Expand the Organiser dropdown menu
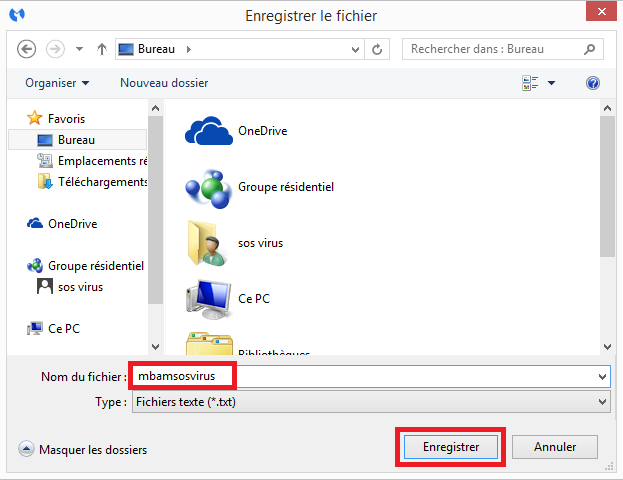The width and height of the screenshot is (623, 480). (x=57, y=83)
